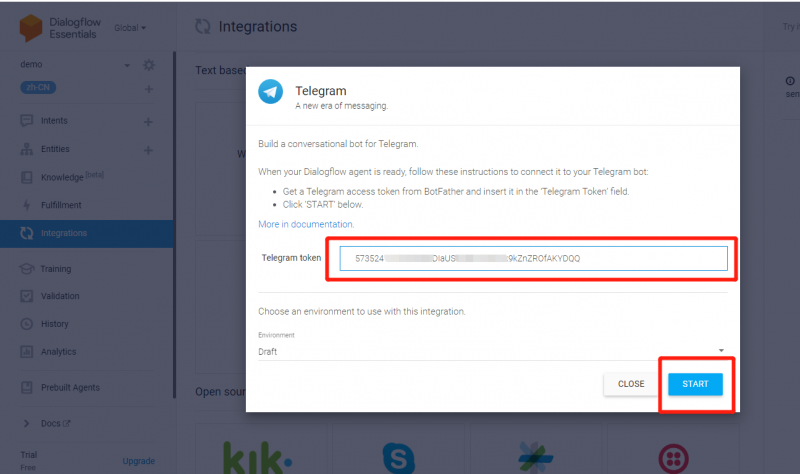Click the Analytics bar chart icon
This screenshot has width=800, height=474.
pos(27,352)
